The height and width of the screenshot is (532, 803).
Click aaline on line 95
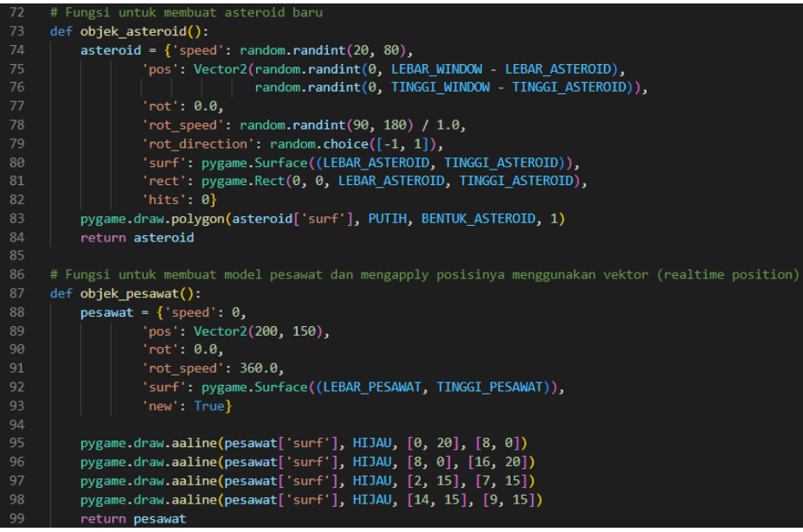(194, 443)
